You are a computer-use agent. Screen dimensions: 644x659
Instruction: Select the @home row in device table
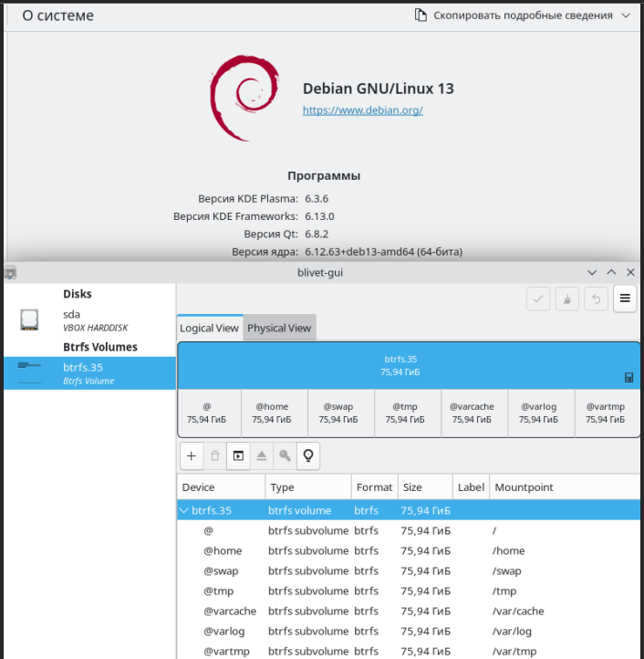409,550
